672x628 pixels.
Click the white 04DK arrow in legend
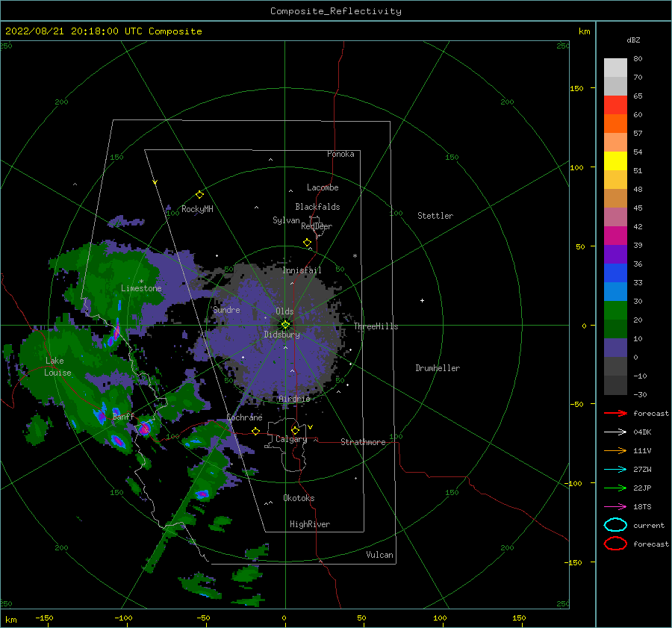(x=615, y=432)
